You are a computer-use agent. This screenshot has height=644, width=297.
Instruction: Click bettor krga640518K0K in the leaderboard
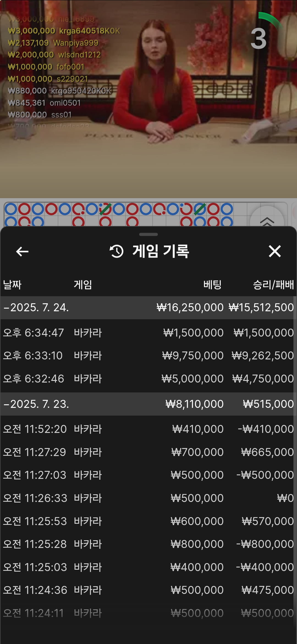90,31
